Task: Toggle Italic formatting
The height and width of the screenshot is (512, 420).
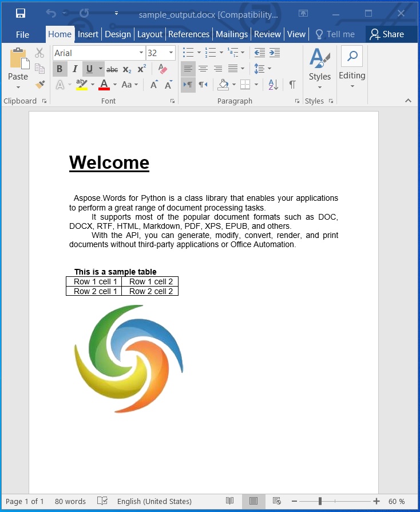Action: [x=74, y=69]
